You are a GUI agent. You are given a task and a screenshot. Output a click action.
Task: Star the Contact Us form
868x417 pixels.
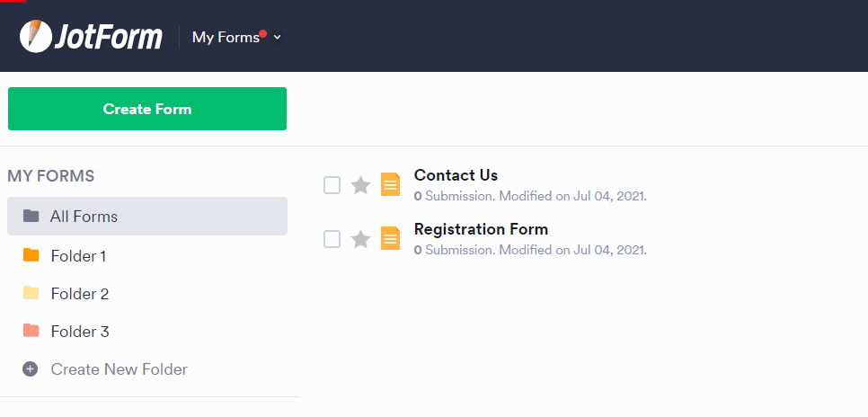tap(360, 185)
